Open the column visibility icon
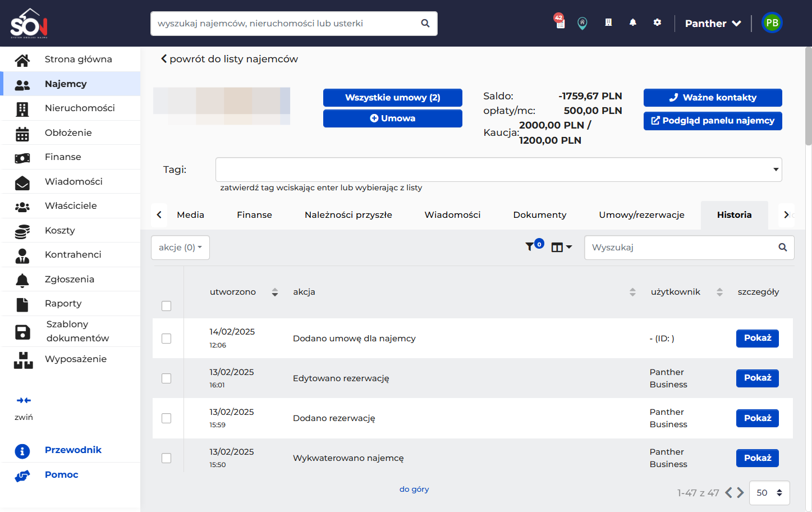 (562, 248)
